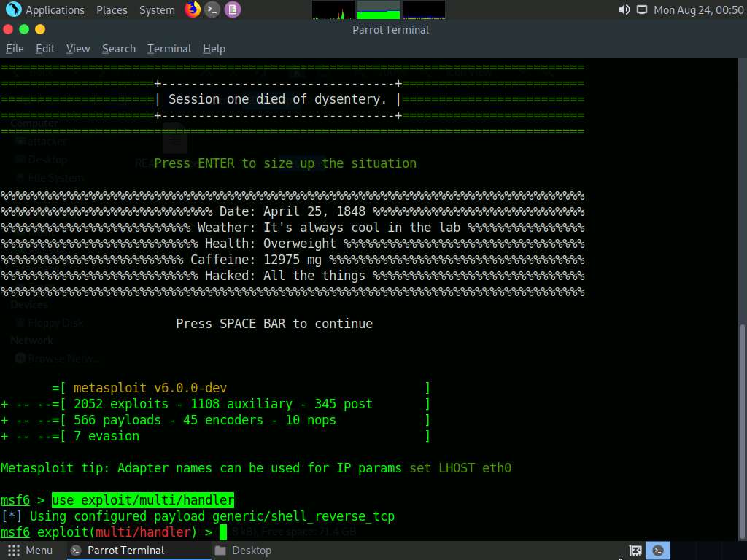The height and width of the screenshot is (560, 747).
Task: Click the green window control button
Action: [24, 29]
